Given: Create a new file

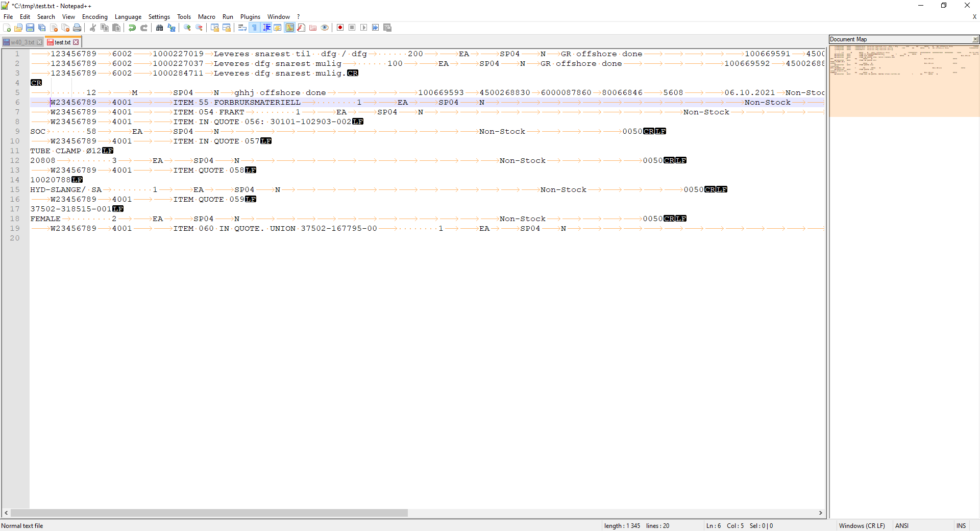Looking at the screenshot, I should point(7,28).
